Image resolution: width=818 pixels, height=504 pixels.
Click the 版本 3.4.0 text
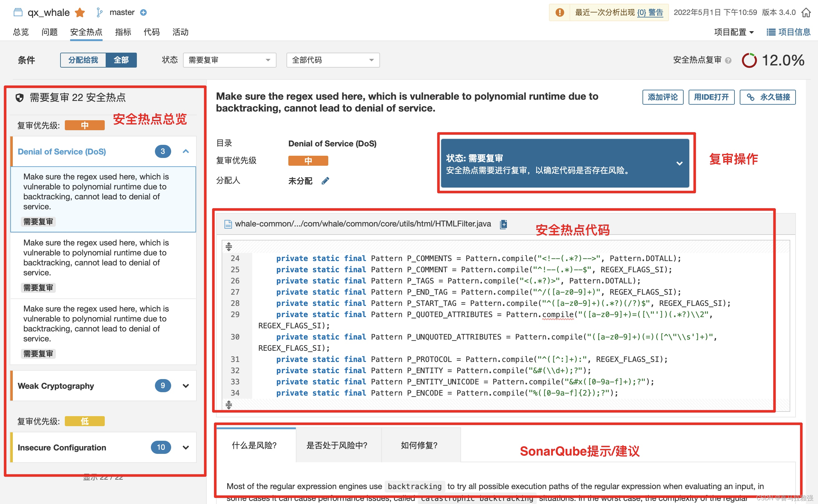click(779, 12)
